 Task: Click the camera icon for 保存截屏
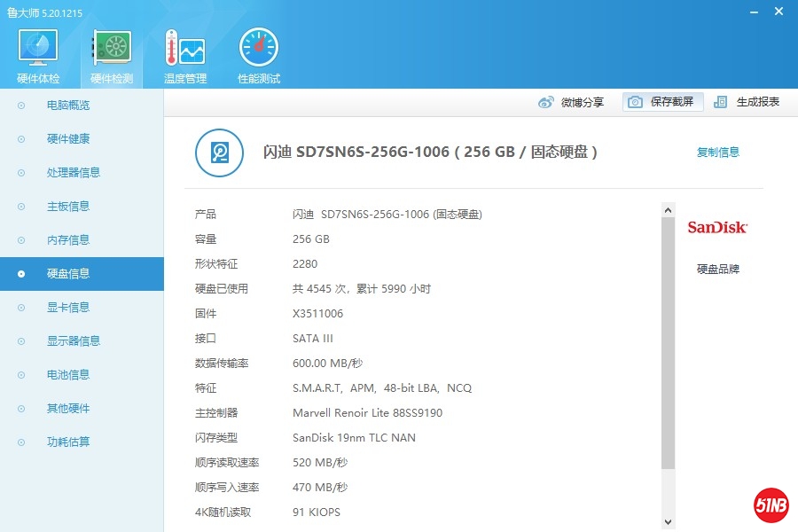635,102
